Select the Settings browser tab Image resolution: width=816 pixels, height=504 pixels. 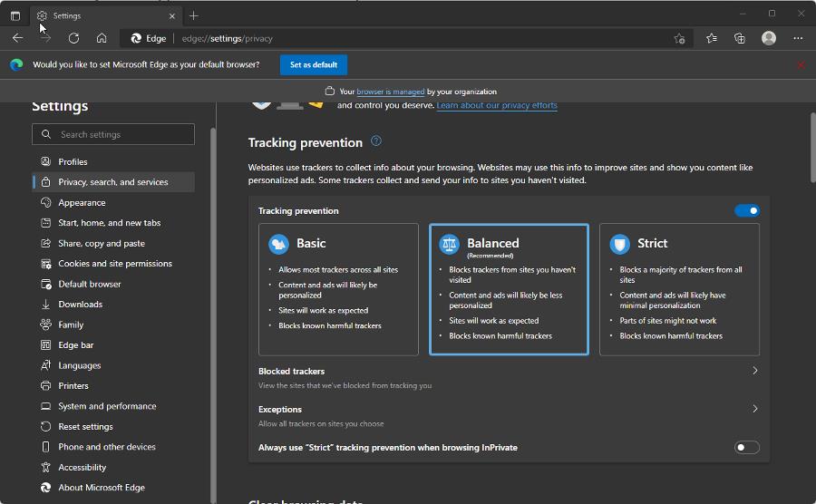pyautogui.click(x=106, y=15)
